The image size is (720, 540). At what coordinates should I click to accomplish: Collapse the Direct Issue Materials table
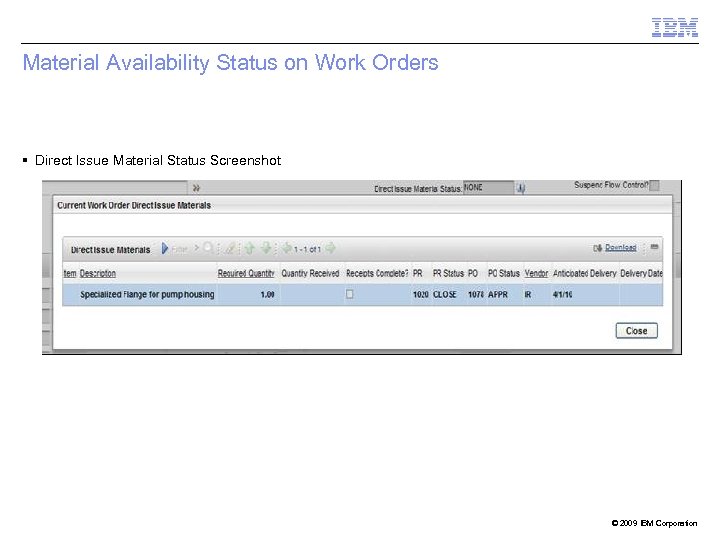click(x=655, y=247)
